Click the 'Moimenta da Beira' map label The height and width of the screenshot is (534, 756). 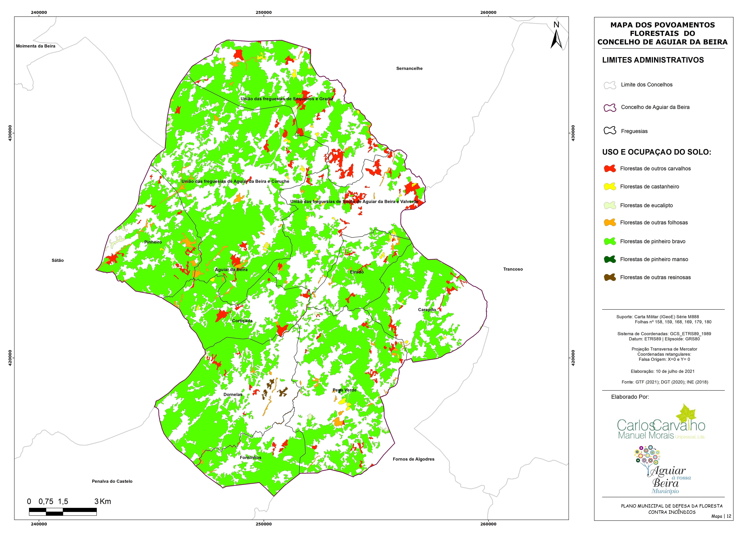click(36, 46)
